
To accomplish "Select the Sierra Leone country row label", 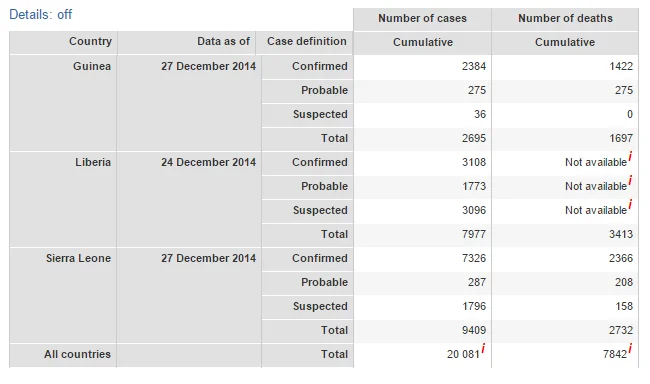I will click(78, 258).
